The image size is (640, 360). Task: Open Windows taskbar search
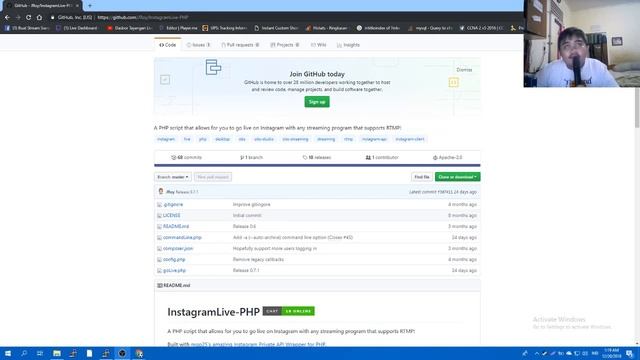point(24,353)
